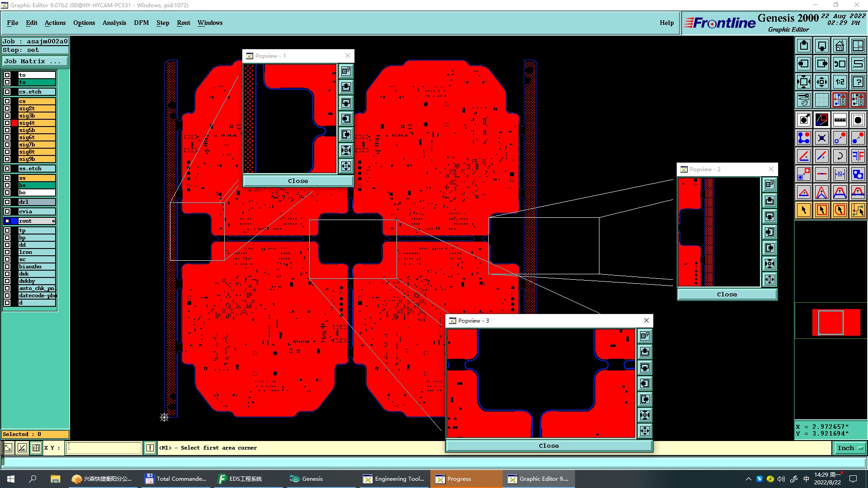This screenshot has height=488, width=868.
Task: Toggle display checkbox for layer sig4t
Action: click(x=7, y=123)
